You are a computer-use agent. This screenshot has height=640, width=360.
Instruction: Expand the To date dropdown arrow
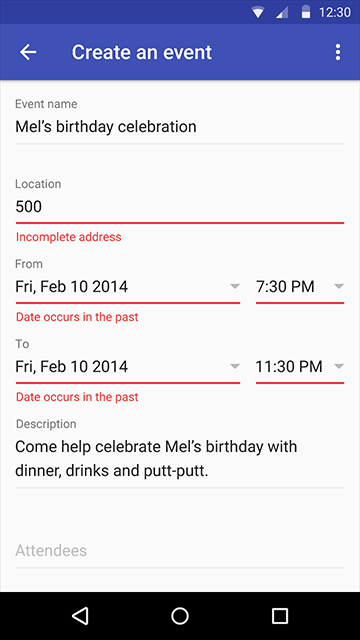pos(235,366)
